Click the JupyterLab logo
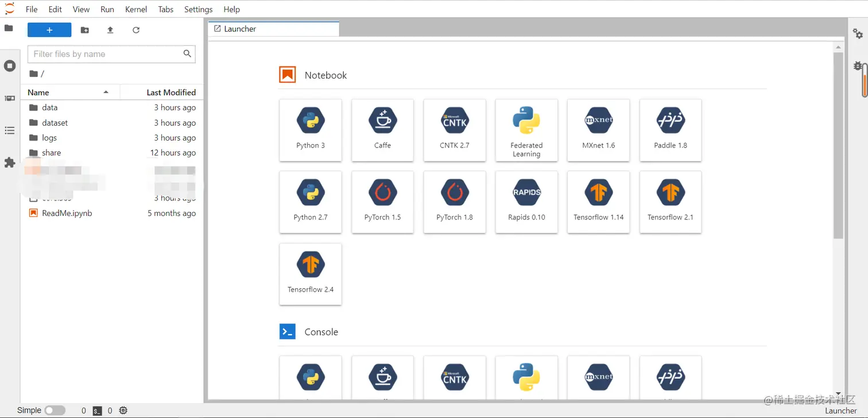The height and width of the screenshot is (418, 868). click(x=10, y=8)
